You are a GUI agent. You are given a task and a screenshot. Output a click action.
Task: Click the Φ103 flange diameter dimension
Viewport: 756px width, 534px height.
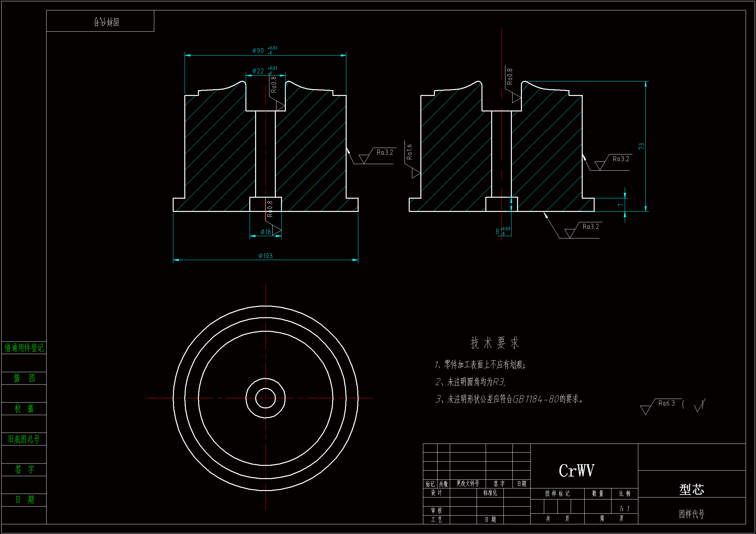[x=265, y=256]
